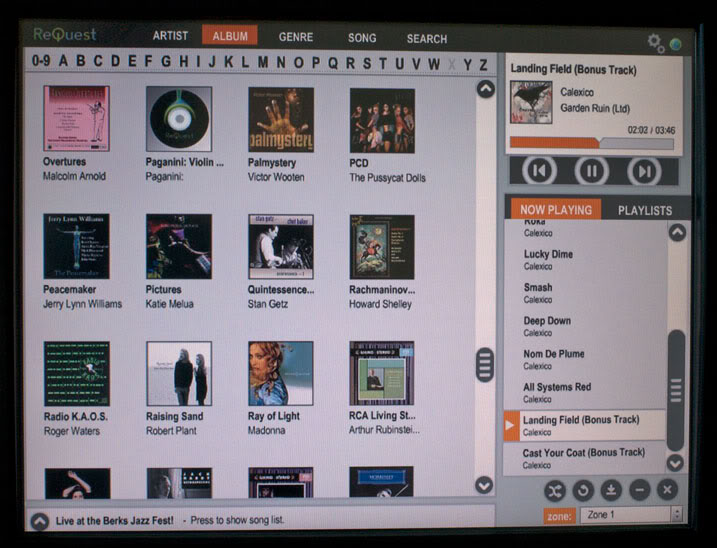Jump to albums starting with R
Viewport: 717px width, 548px height.
pyautogui.click(x=350, y=63)
